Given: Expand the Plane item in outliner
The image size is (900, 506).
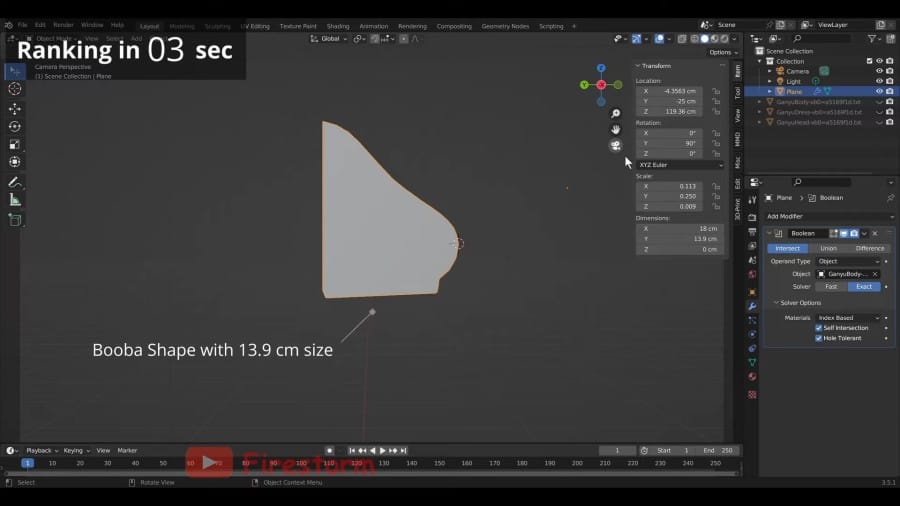Looking at the screenshot, I should tap(770, 91).
